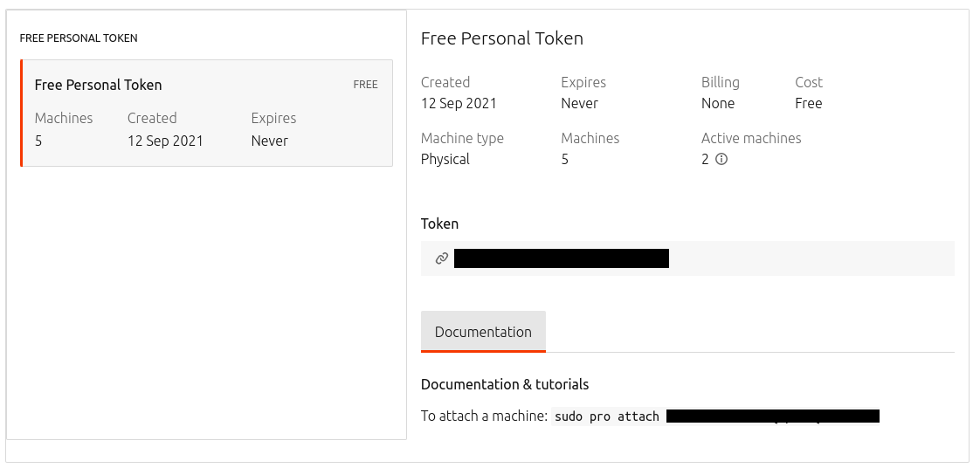Open the Documentation tab
Viewport: 980px width, 468px height.
483,332
